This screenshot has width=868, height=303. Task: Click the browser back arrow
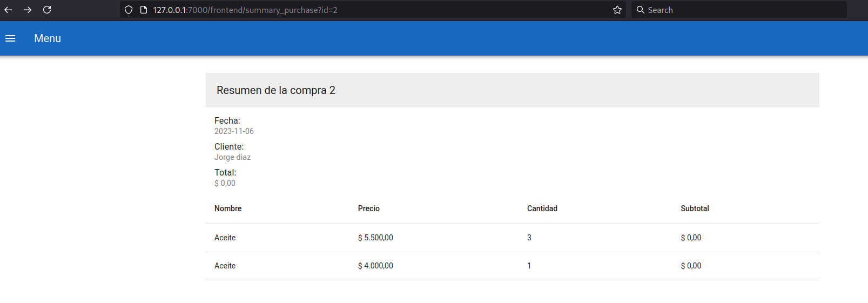coord(8,10)
